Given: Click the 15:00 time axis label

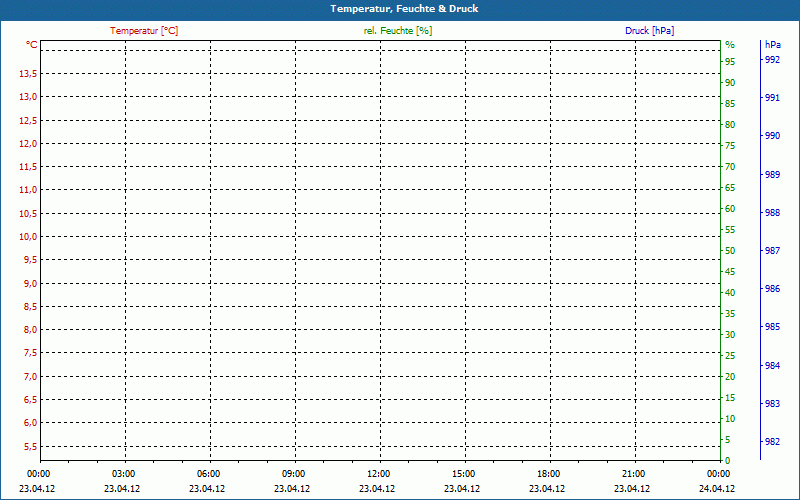Looking at the screenshot, I should pos(463,474).
